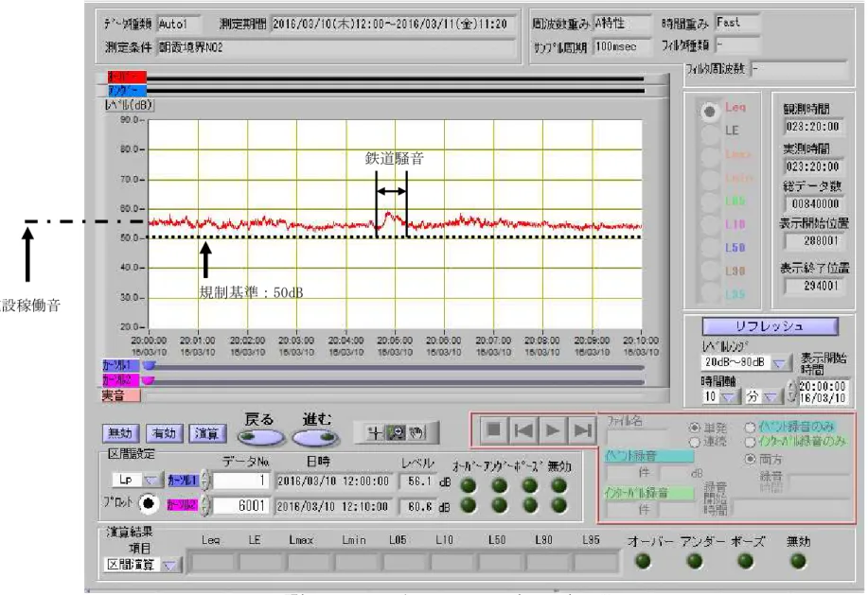Select the LE radio option
The width and height of the screenshot is (868, 595).
[x=710, y=133]
